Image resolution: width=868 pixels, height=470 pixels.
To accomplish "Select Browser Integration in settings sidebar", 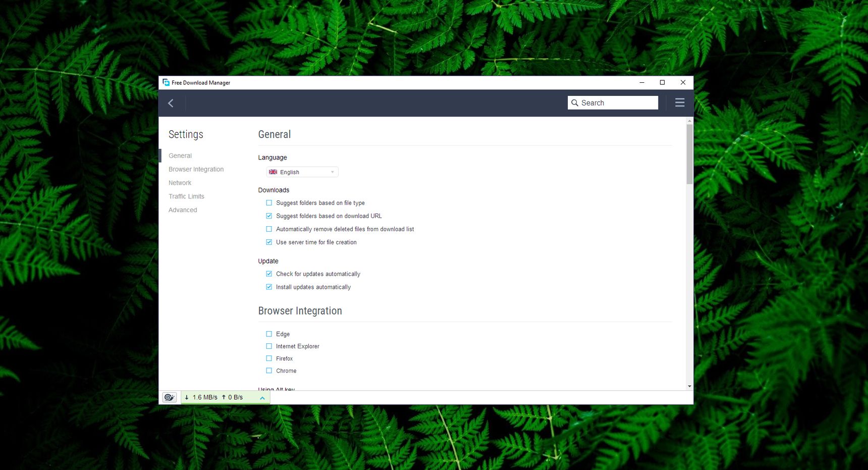I will point(196,169).
